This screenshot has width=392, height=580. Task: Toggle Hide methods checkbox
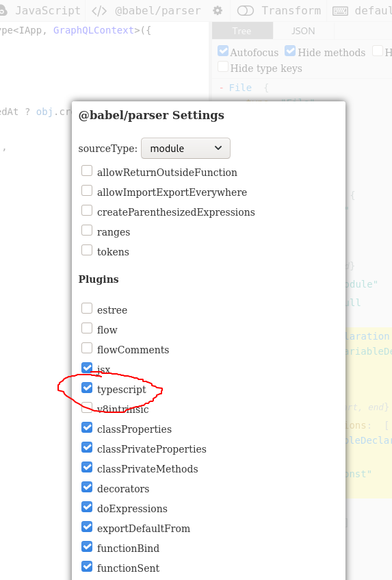pos(290,51)
